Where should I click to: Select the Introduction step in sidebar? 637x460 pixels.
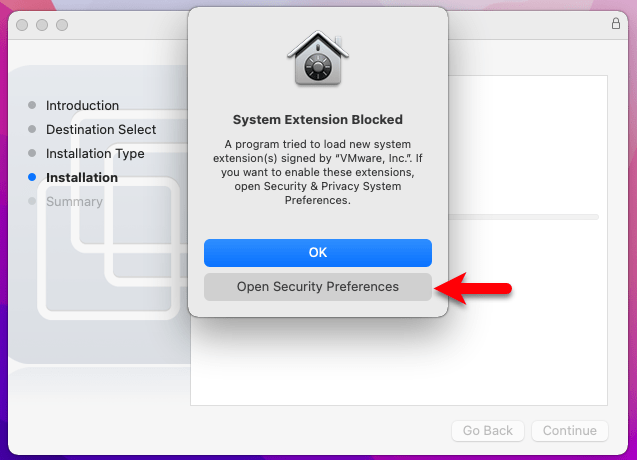[82, 105]
